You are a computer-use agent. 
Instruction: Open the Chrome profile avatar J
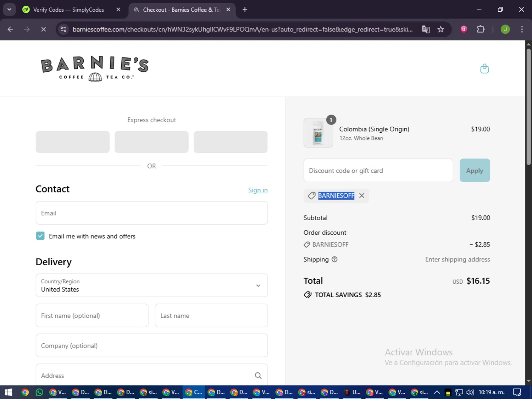tap(505, 29)
